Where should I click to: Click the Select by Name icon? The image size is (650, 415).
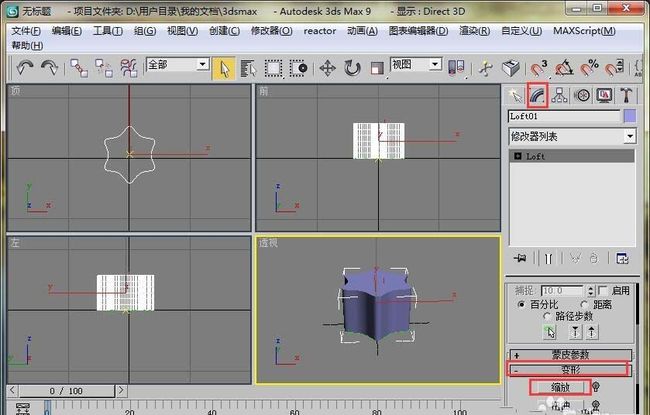click(x=248, y=68)
